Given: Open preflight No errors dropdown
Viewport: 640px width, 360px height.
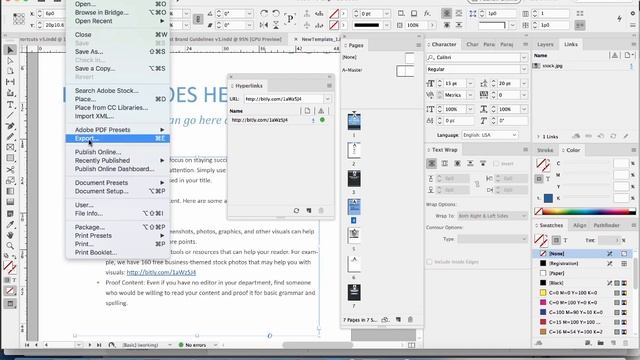Looking at the screenshot, I should (x=216, y=345).
